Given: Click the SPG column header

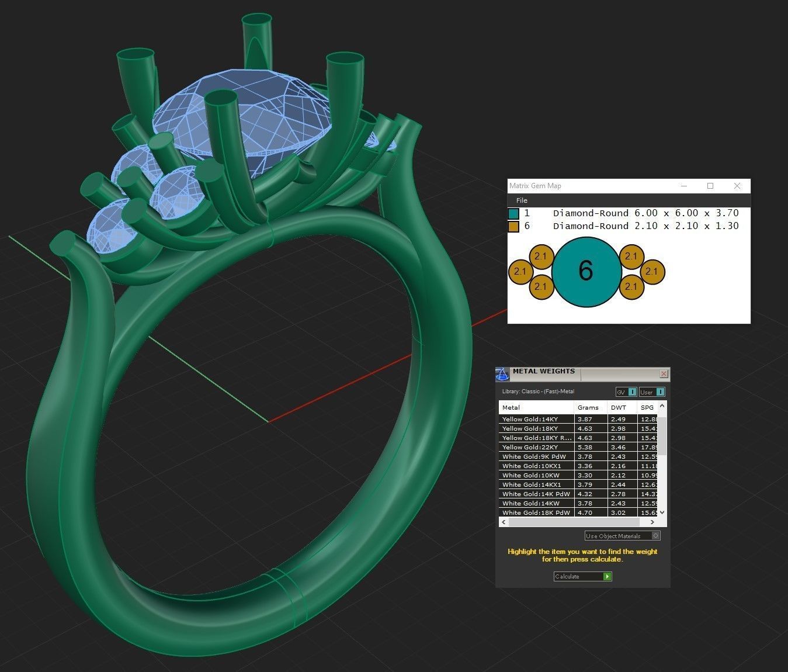Looking at the screenshot, I should click(x=647, y=407).
